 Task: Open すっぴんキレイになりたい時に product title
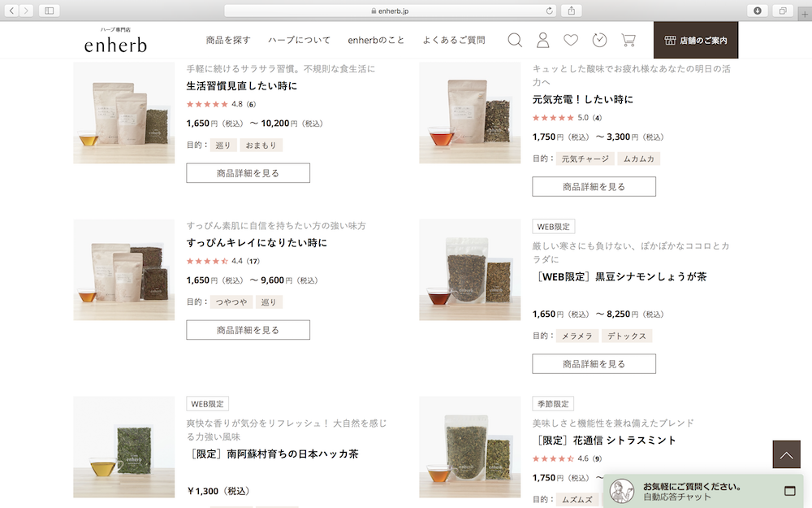tap(257, 242)
